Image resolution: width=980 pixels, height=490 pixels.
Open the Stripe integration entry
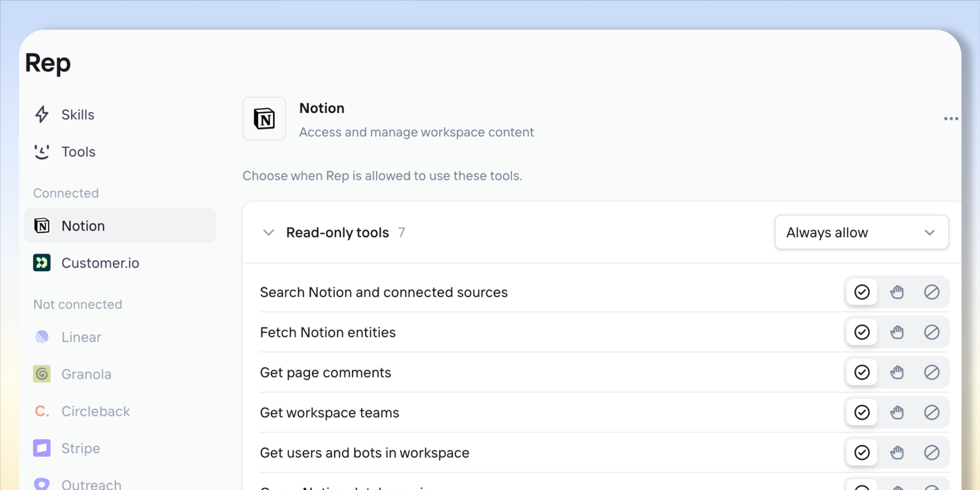coord(120,448)
